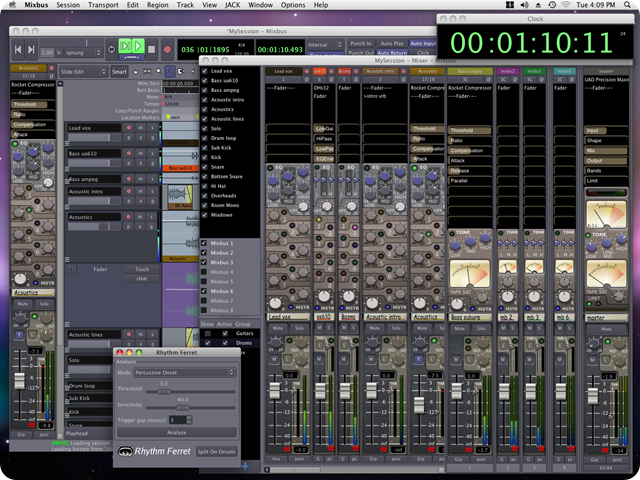Open the Internal sync source dropdown
The width and height of the screenshot is (640, 480).
324,45
